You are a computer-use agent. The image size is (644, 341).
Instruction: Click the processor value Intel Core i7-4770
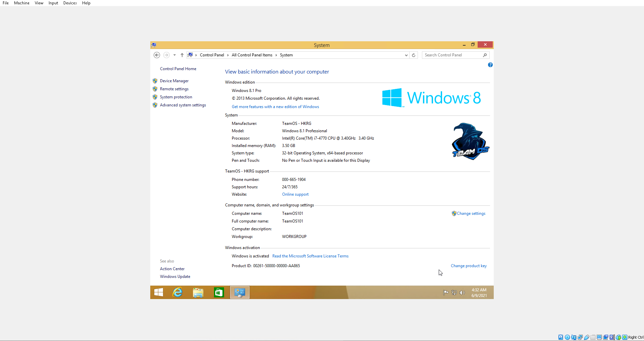click(328, 138)
